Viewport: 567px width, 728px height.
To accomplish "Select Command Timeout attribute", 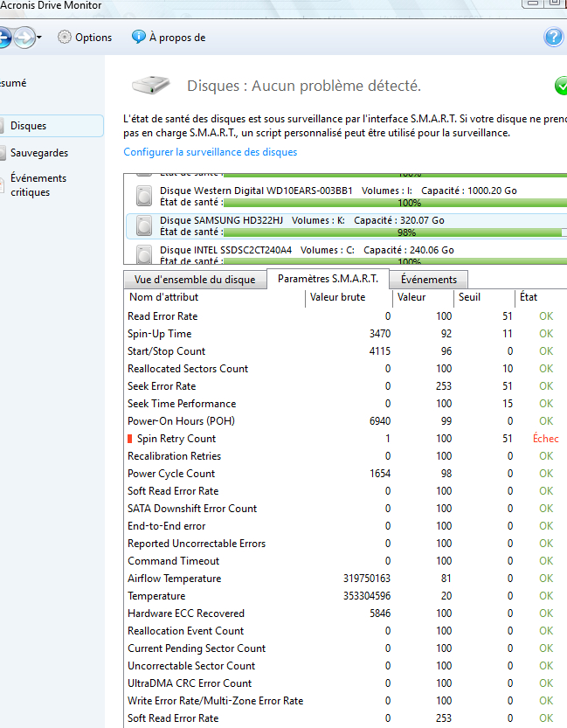I will tap(174, 561).
